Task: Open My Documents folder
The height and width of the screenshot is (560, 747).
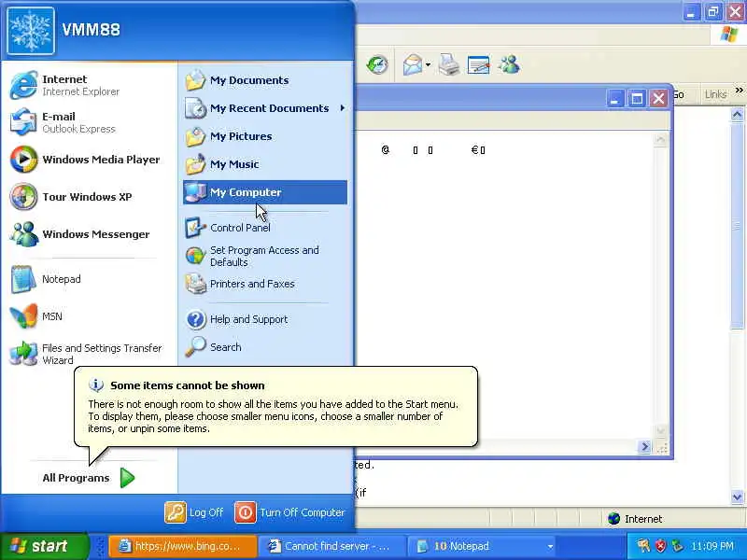Action: click(265, 80)
